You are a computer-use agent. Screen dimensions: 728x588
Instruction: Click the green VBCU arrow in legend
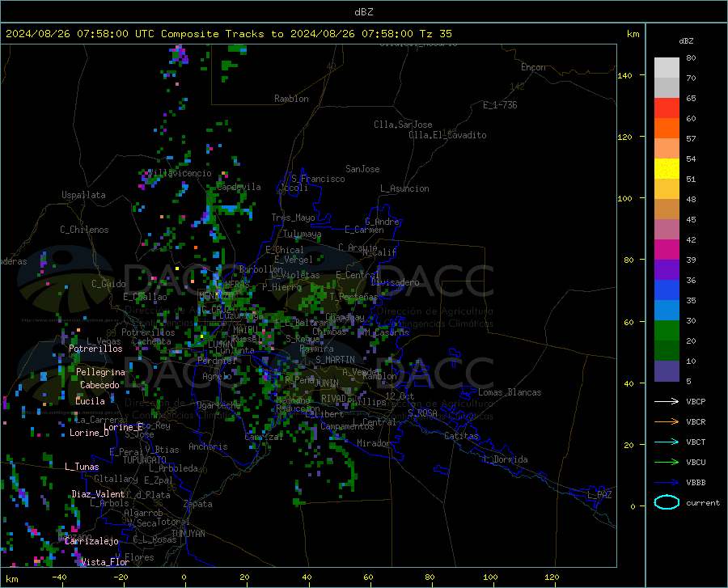667,463
